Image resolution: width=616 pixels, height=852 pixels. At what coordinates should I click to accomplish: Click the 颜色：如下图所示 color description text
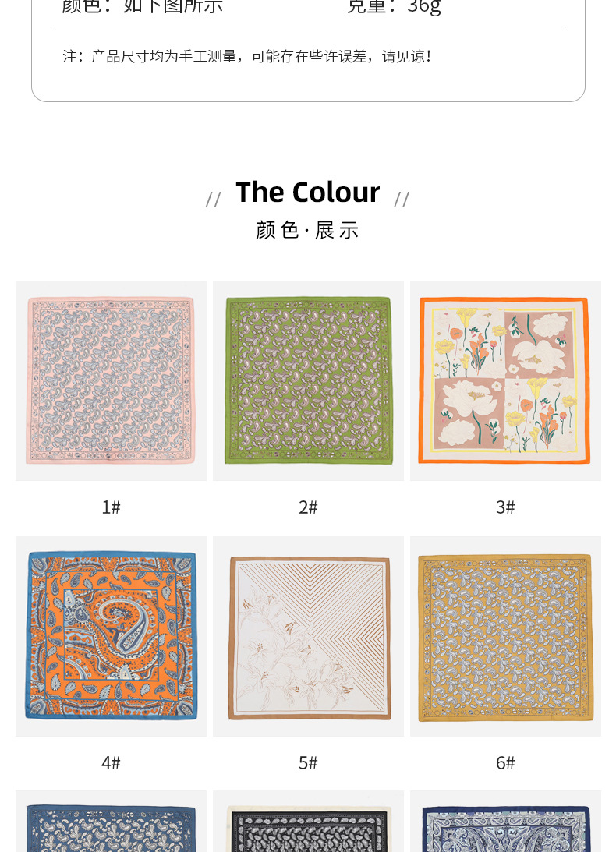click(143, 7)
